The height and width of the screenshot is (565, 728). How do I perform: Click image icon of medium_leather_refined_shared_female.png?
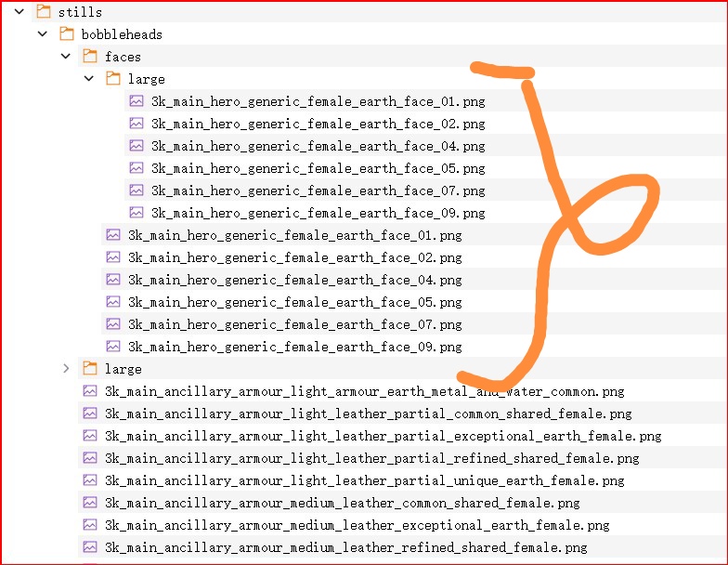[x=89, y=547]
